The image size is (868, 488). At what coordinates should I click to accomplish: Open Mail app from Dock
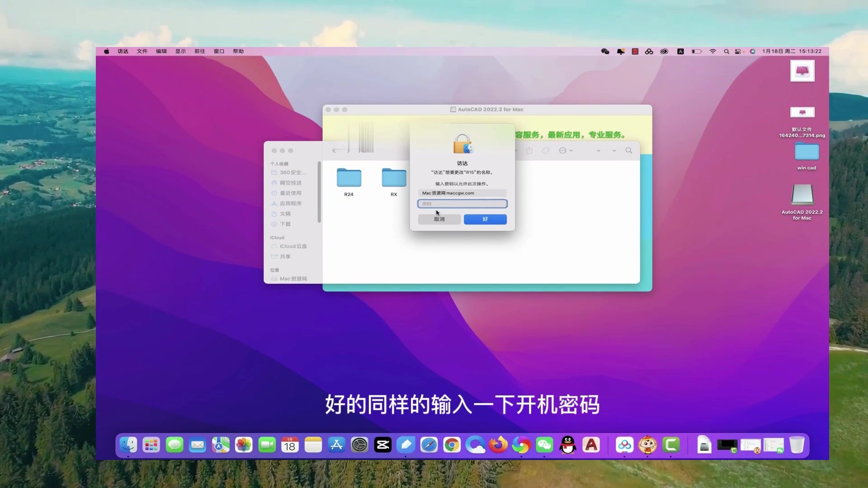click(198, 445)
